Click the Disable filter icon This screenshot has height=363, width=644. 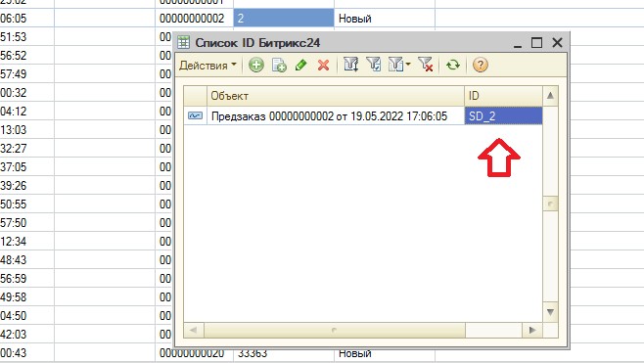pyautogui.click(x=426, y=65)
